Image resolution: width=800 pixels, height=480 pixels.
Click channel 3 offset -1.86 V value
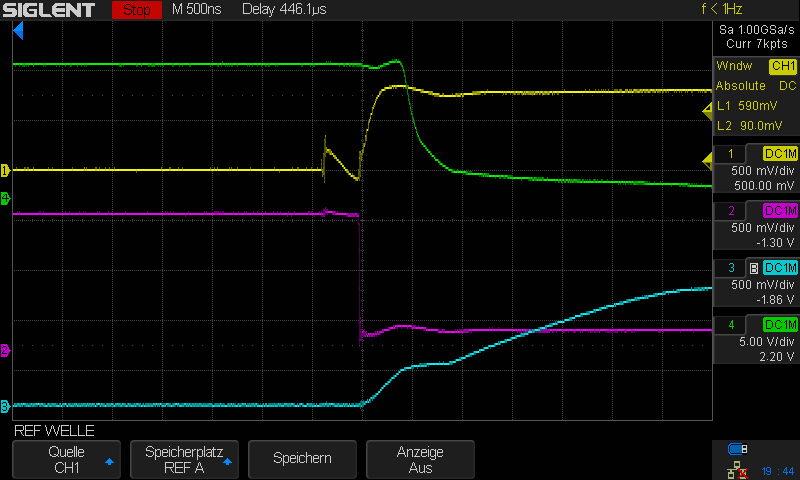775,300
